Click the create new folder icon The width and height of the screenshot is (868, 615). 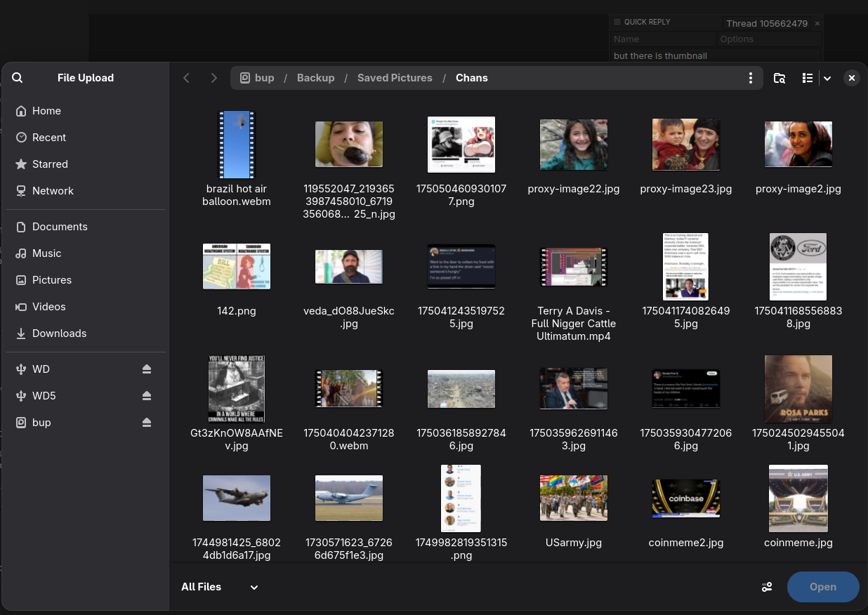pos(780,78)
